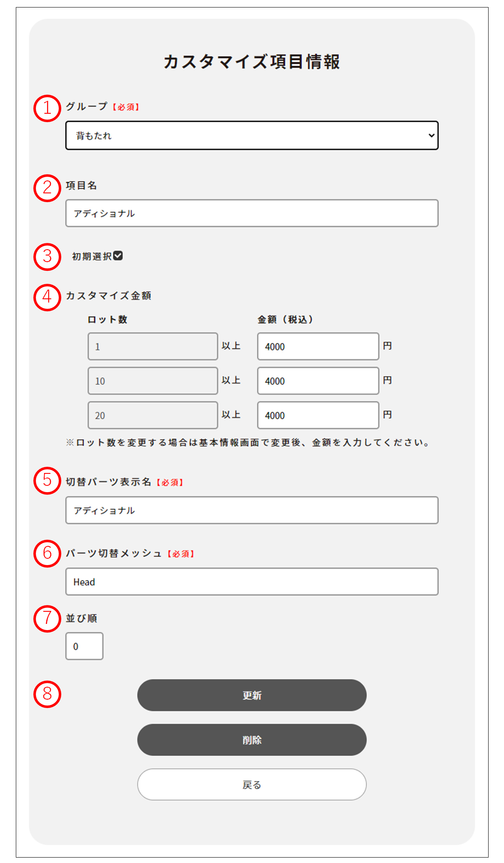Uncheck the 初期選択 checkbox
504x863 pixels.
118,256
